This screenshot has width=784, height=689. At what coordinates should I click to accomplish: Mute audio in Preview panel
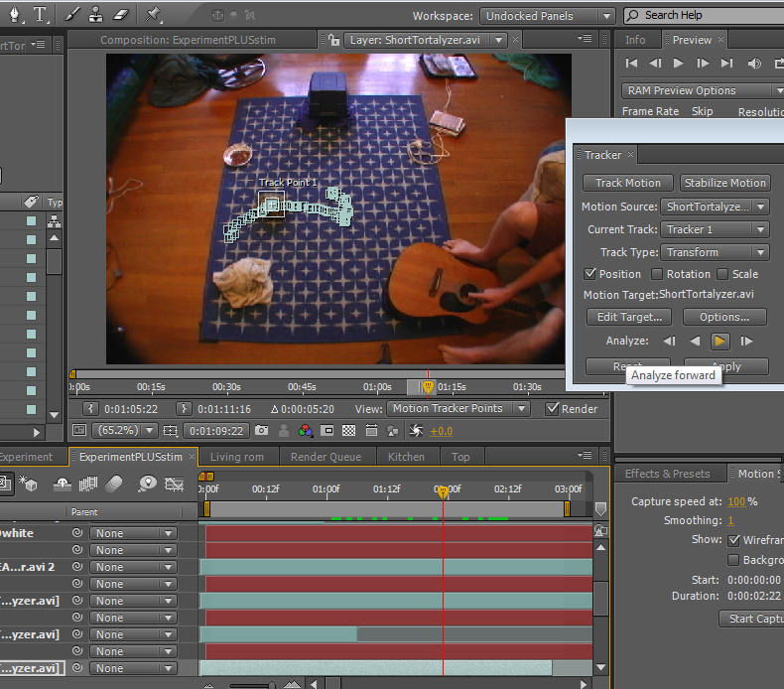[754, 64]
